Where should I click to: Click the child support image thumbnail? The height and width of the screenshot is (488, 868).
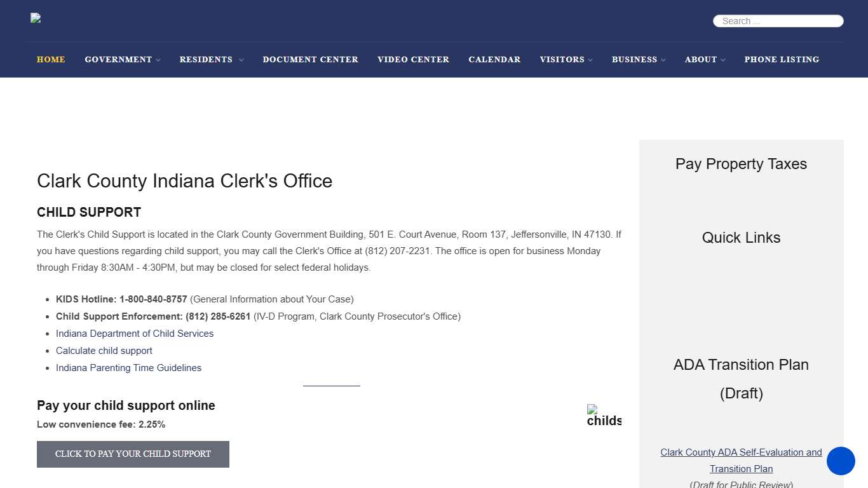point(604,416)
